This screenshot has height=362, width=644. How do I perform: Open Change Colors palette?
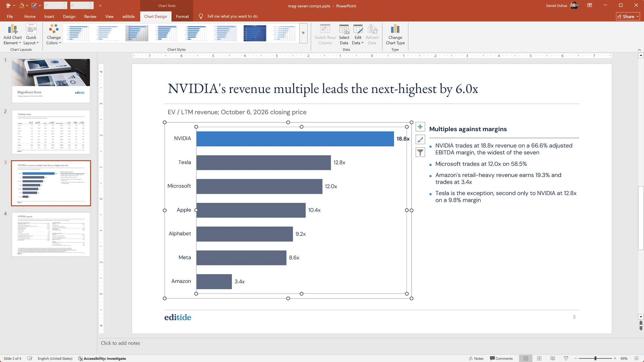pyautogui.click(x=53, y=34)
